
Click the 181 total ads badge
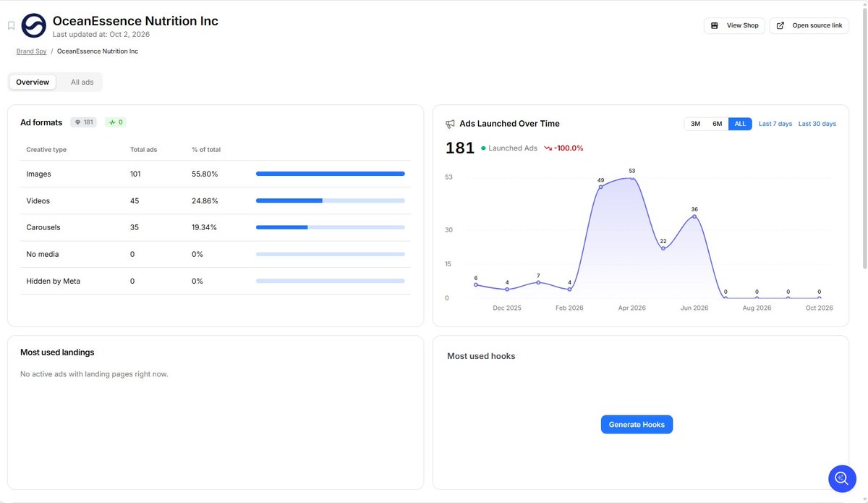[84, 122]
